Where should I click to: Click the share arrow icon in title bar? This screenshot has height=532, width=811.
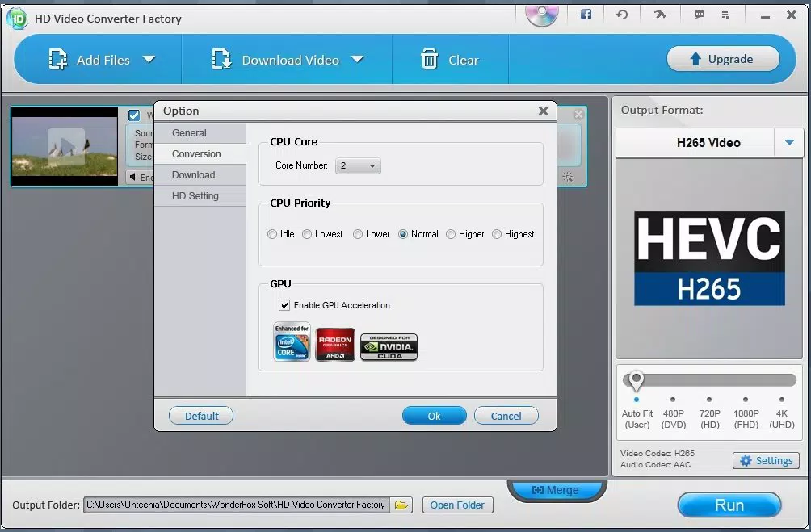pyautogui.click(x=660, y=15)
